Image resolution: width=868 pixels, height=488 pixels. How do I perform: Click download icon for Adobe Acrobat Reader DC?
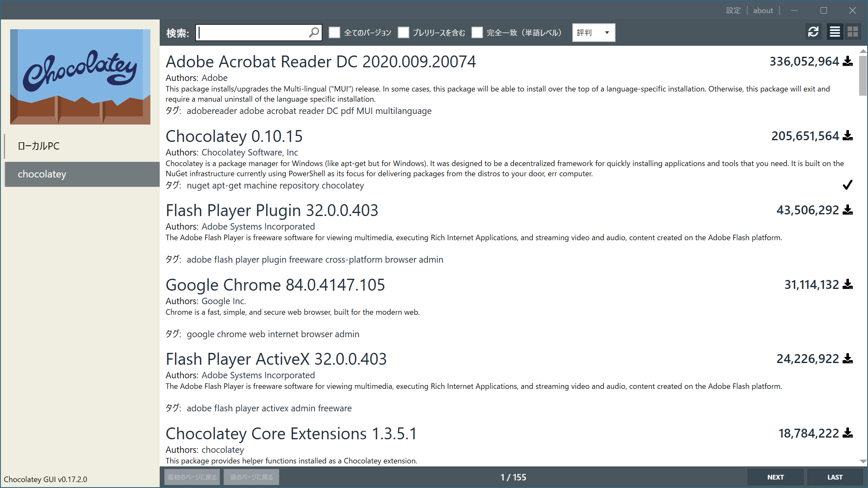848,61
